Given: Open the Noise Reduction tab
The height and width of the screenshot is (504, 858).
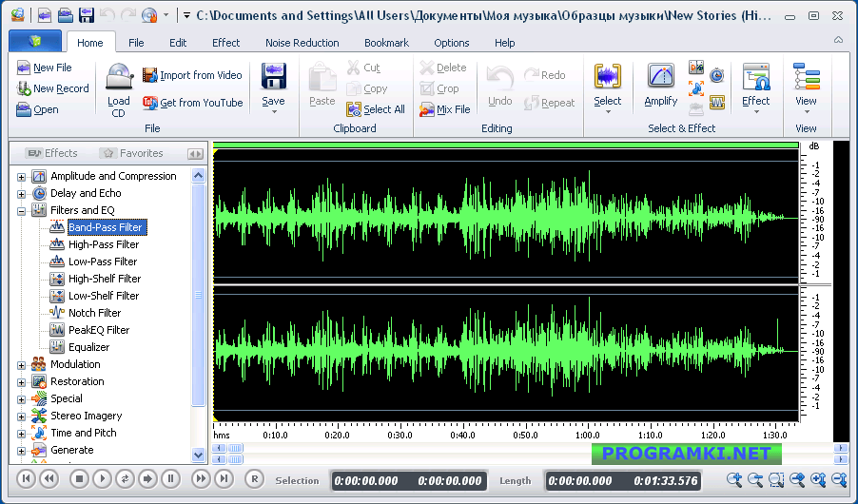Looking at the screenshot, I should (x=302, y=43).
